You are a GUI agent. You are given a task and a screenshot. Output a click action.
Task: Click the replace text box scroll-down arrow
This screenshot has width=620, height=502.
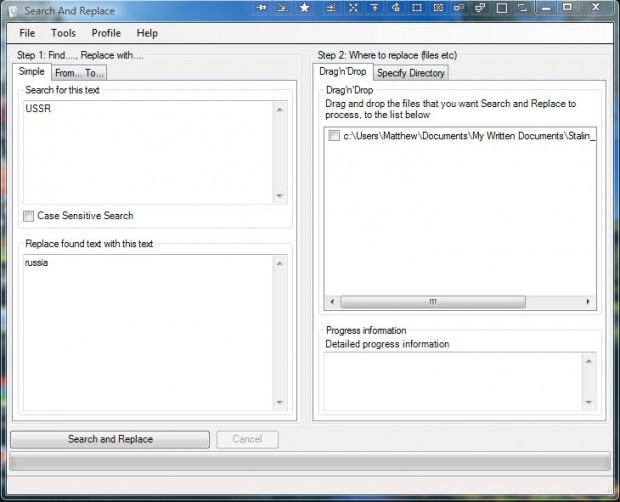280,402
